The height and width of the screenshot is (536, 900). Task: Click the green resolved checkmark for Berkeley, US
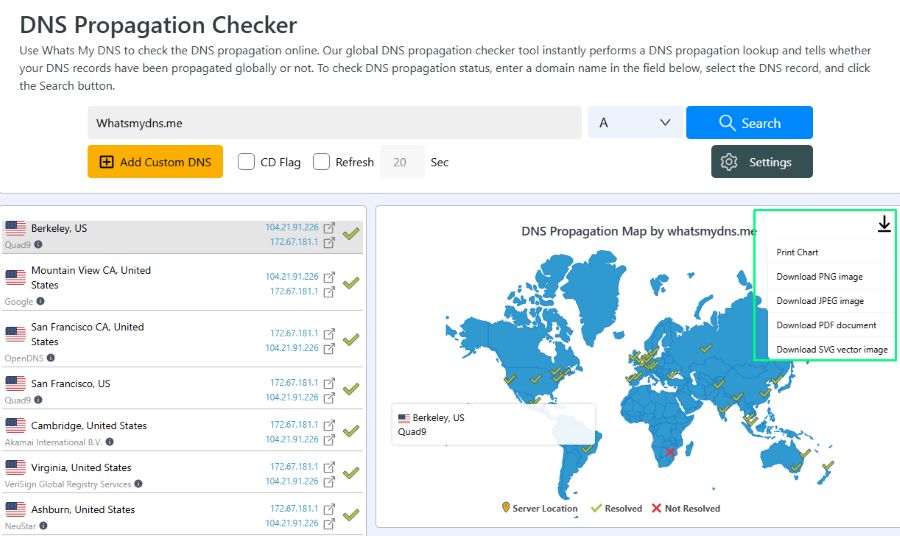coord(351,234)
